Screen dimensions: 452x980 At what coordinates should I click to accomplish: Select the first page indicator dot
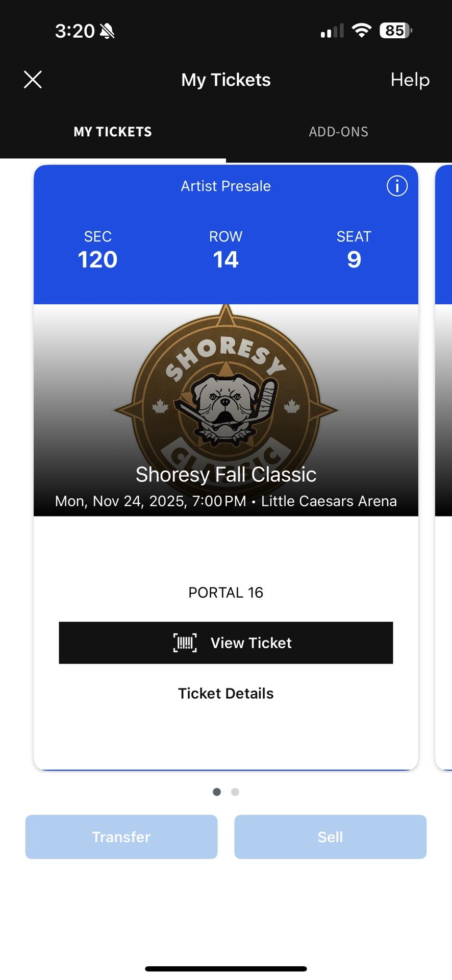click(x=217, y=792)
